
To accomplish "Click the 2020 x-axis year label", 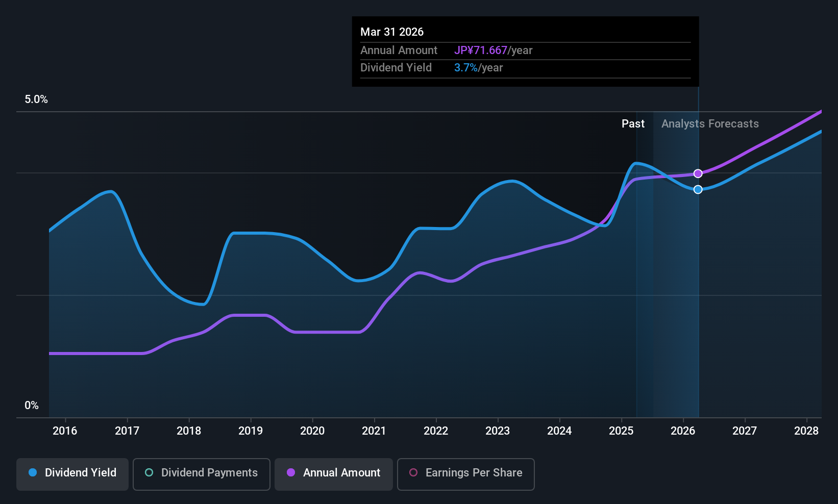I will pos(312,431).
